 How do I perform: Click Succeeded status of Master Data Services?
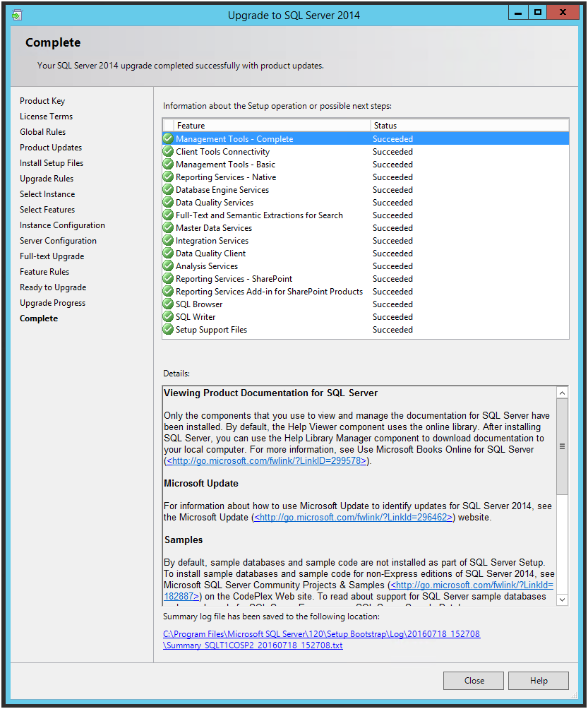click(x=392, y=228)
